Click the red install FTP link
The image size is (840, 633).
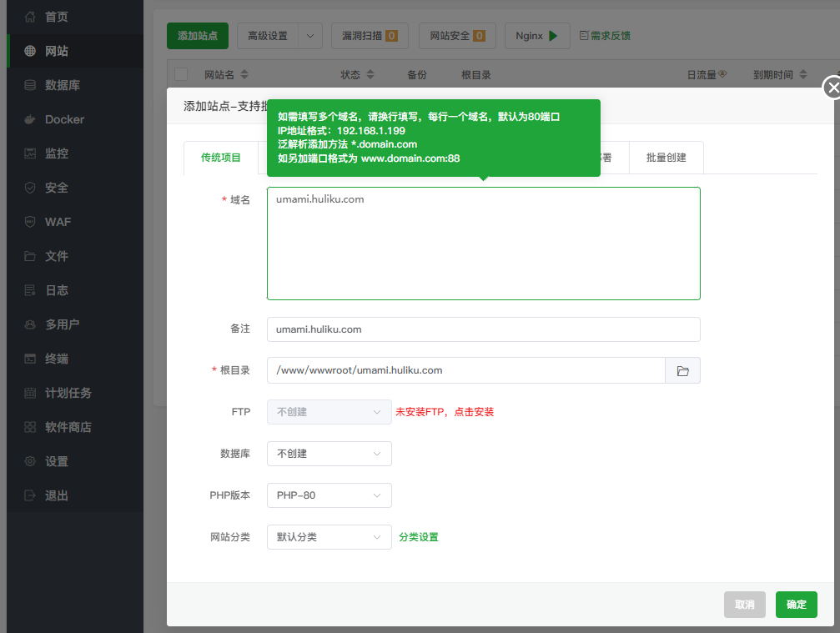(x=445, y=412)
